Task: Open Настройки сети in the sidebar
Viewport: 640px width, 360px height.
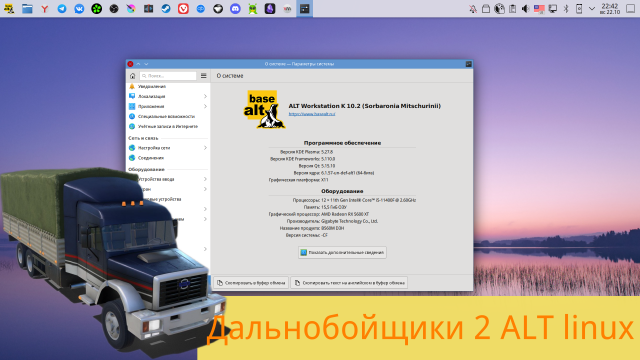Action: point(168,148)
